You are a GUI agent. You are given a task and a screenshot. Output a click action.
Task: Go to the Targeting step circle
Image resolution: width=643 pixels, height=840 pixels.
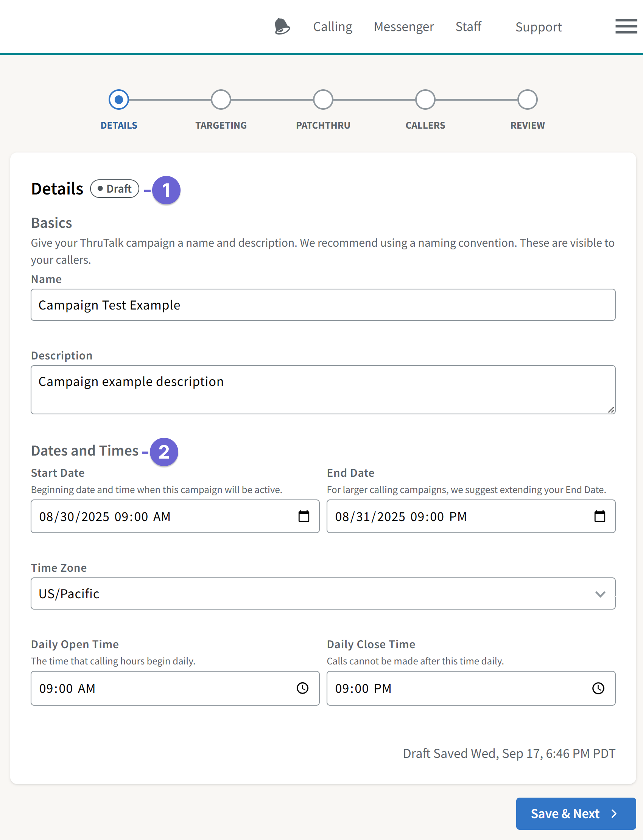[x=221, y=100]
